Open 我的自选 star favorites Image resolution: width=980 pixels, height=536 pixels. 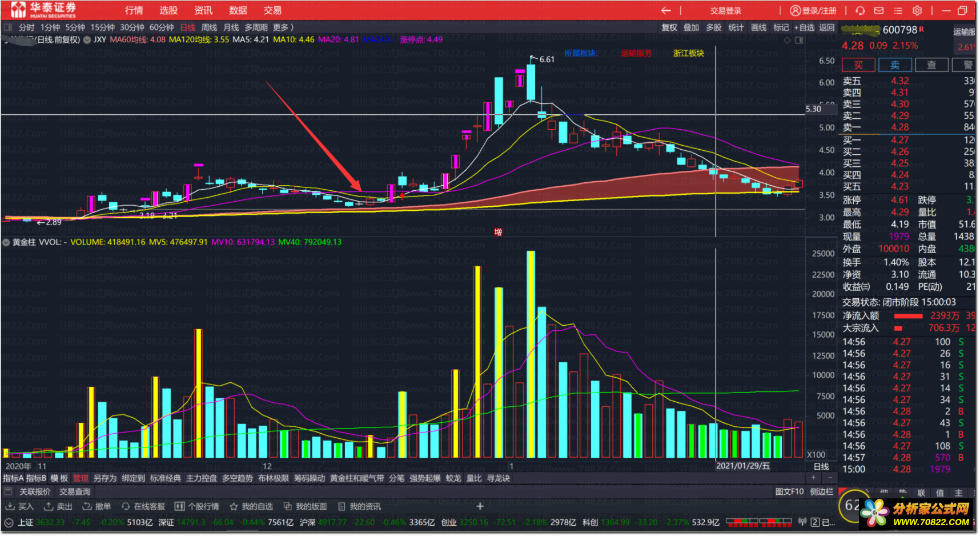[x=251, y=506]
